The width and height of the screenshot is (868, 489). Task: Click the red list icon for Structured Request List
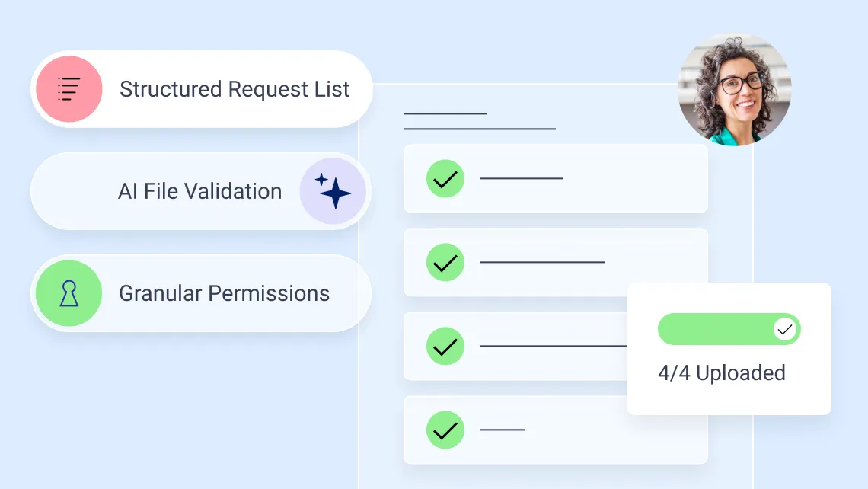pos(69,89)
